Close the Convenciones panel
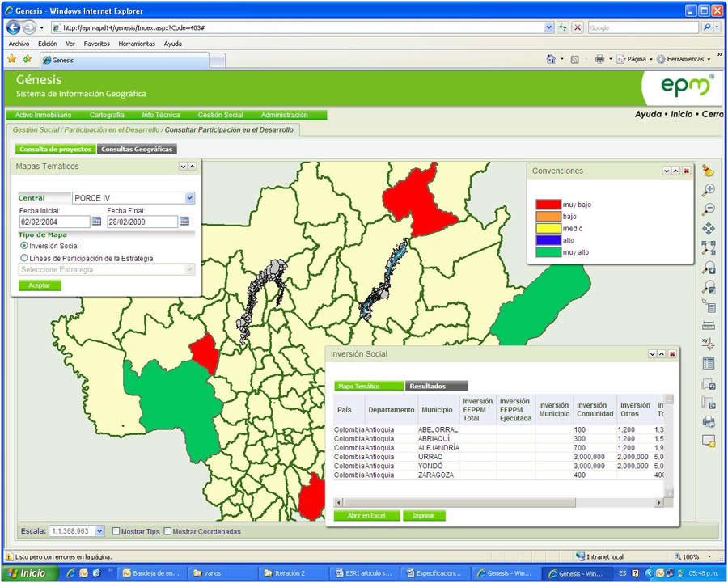 pos(686,171)
